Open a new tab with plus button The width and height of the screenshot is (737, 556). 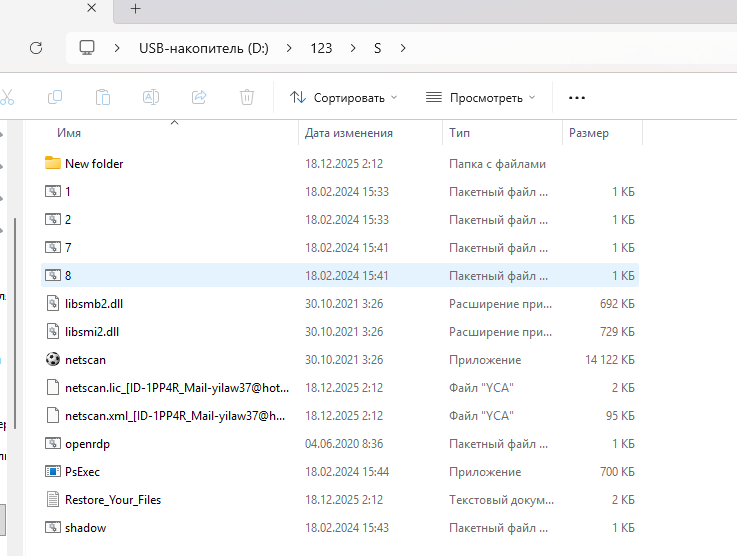[136, 9]
